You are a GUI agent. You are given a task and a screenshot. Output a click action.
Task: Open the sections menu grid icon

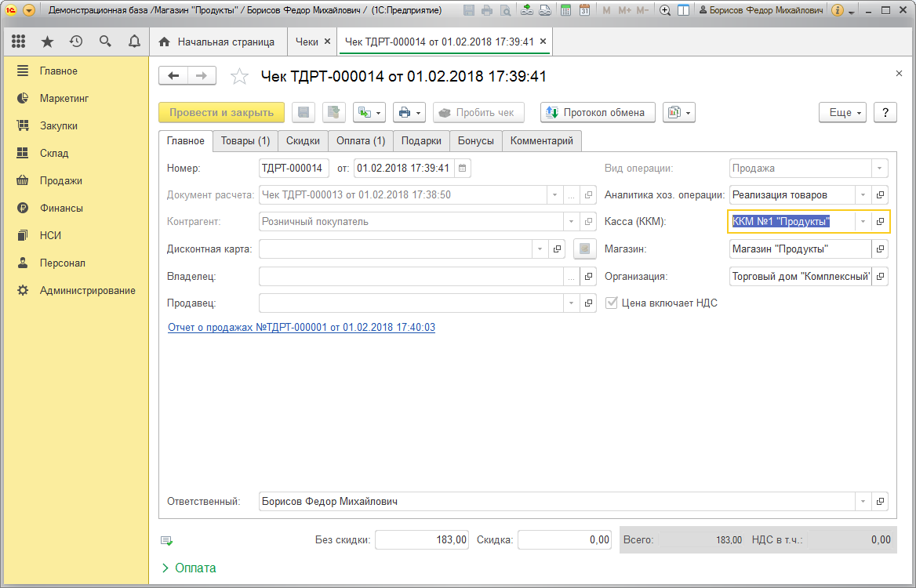[x=19, y=42]
